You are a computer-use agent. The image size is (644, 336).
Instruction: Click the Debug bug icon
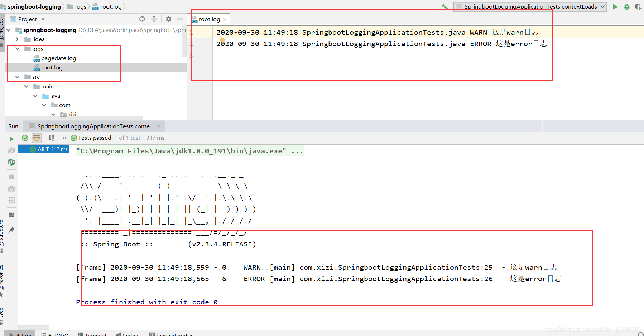626,7
